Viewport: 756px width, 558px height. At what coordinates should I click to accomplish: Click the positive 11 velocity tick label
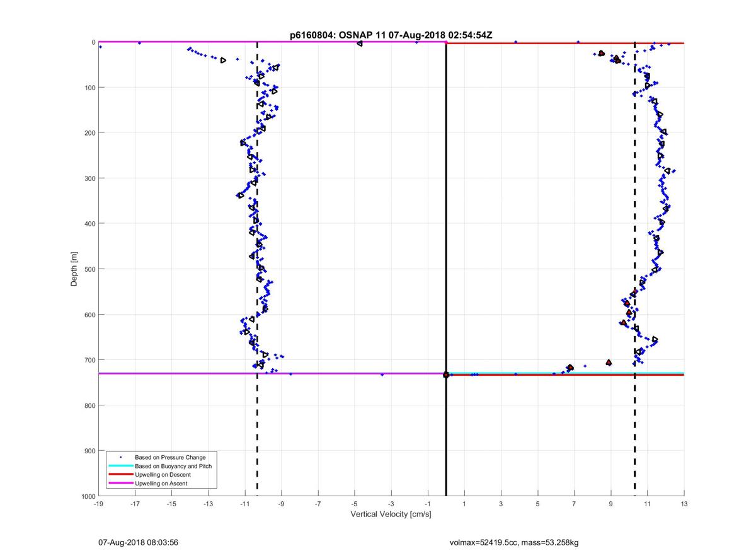(x=648, y=504)
